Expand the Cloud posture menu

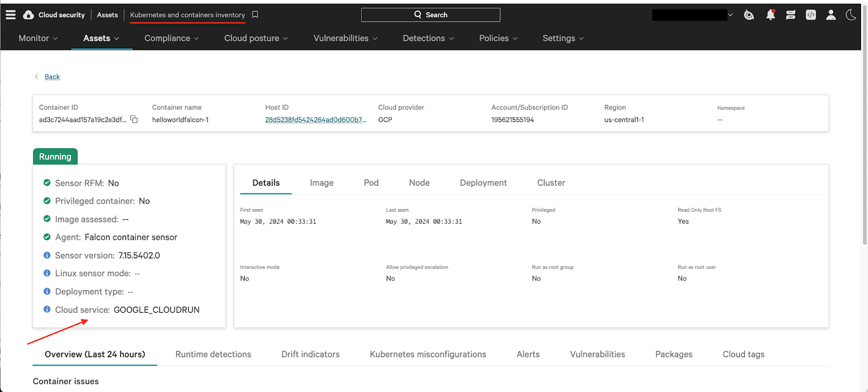pyautogui.click(x=256, y=38)
